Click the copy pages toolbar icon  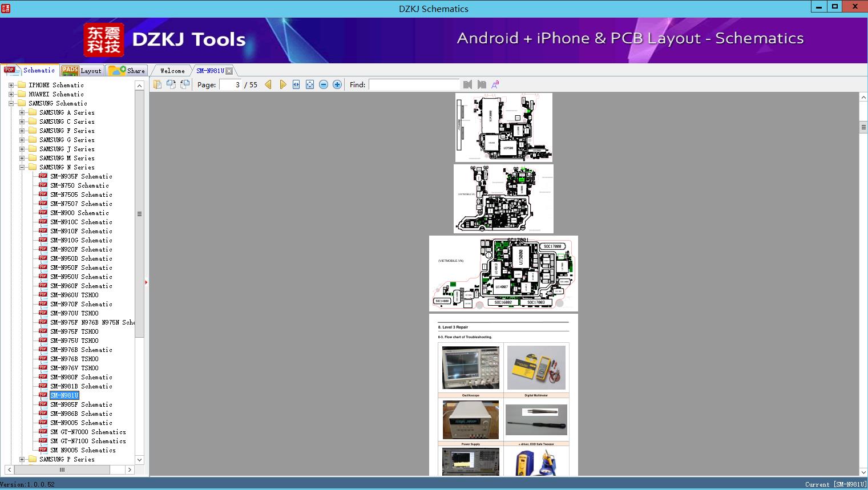[x=158, y=84]
